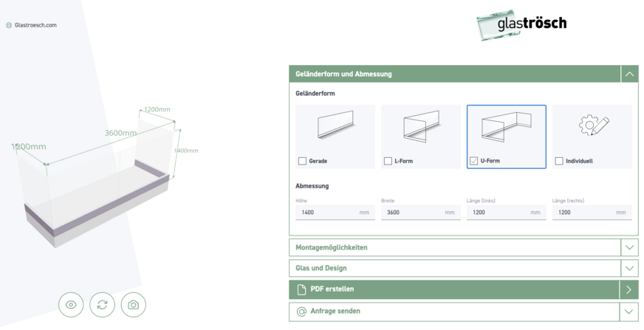This screenshot has height=330, width=644.
Task: Click the U-shaped railing thumbnail image
Action: 507,126
